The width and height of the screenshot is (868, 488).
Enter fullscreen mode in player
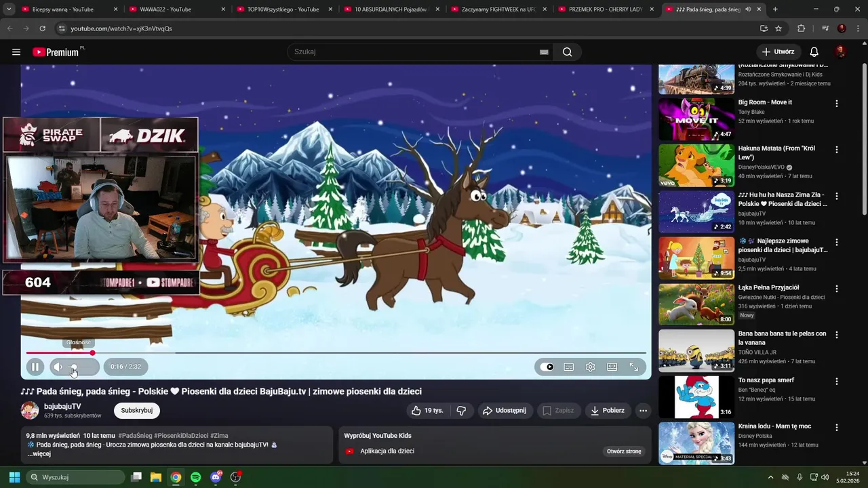pos(634,367)
